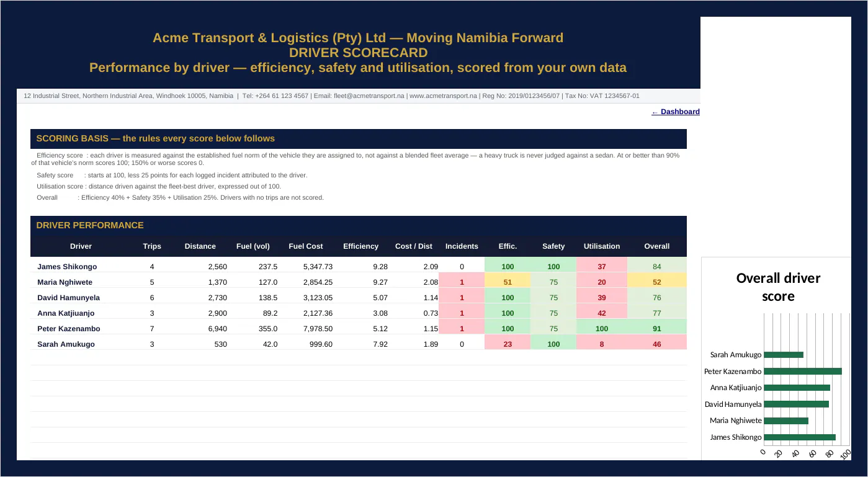This screenshot has width=868, height=477.
Task: Open the ← Dashboard link
Action: coord(676,112)
